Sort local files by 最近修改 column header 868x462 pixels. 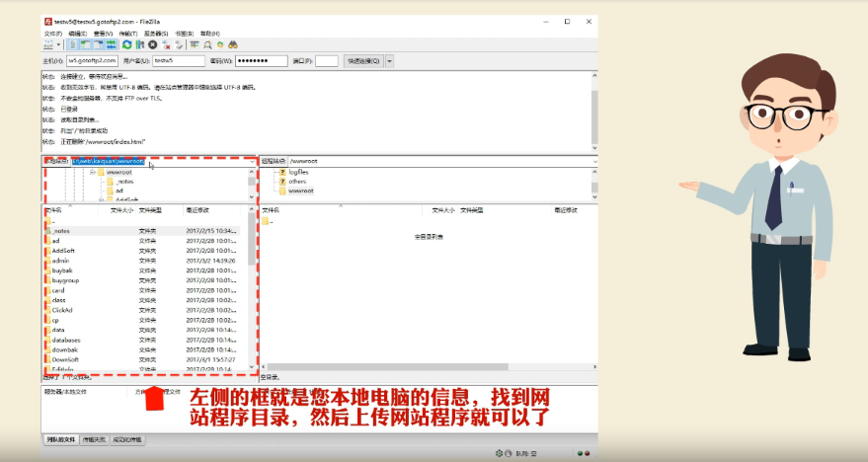[197, 210]
